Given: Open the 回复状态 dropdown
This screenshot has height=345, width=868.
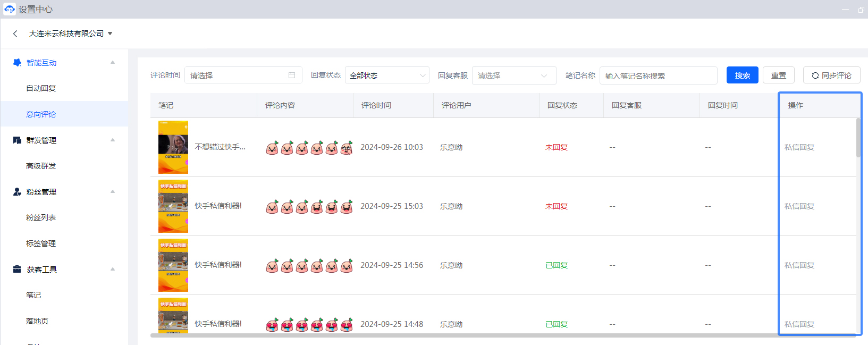Looking at the screenshot, I should (x=387, y=75).
